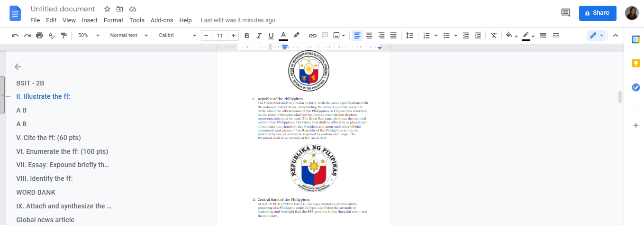Jump to 'V. Cite the ff: (60 pts)' heading
644x225 pixels.
click(48, 138)
